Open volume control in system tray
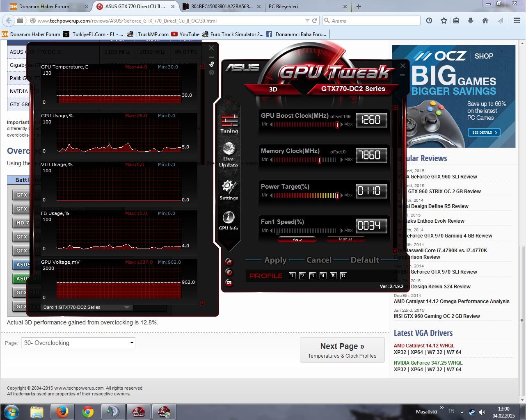Viewport: 526px width, 420px height. click(x=482, y=412)
